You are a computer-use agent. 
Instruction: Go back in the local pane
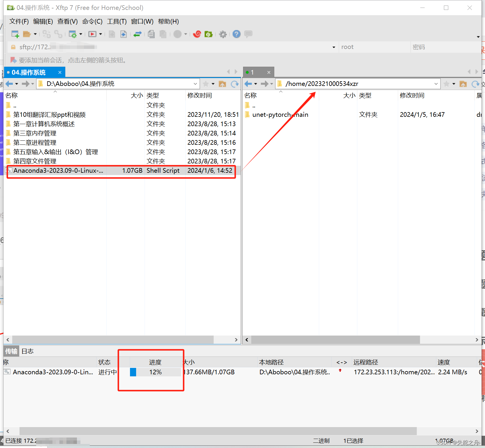pos(9,84)
